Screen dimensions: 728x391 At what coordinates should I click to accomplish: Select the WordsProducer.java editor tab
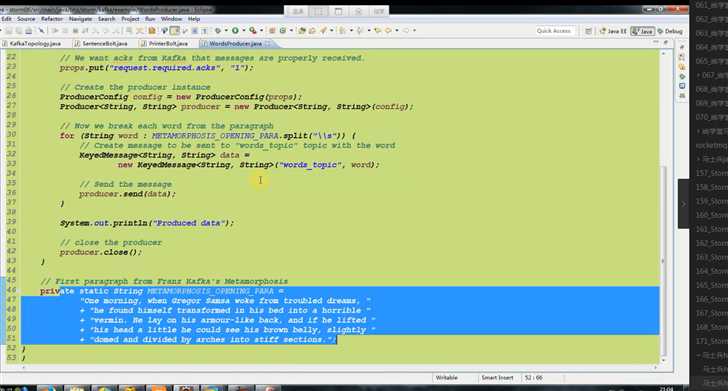pyautogui.click(x=235, y=44)
